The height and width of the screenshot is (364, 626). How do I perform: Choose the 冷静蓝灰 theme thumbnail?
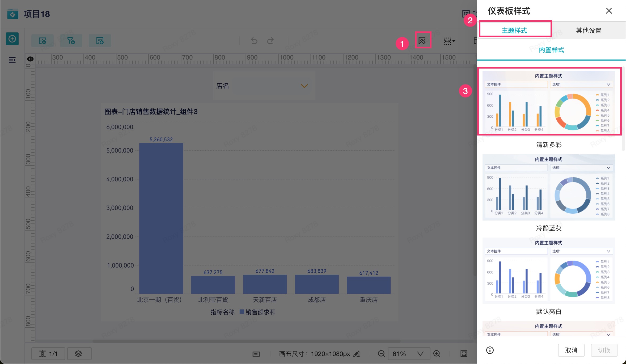[x=549, y=187]
